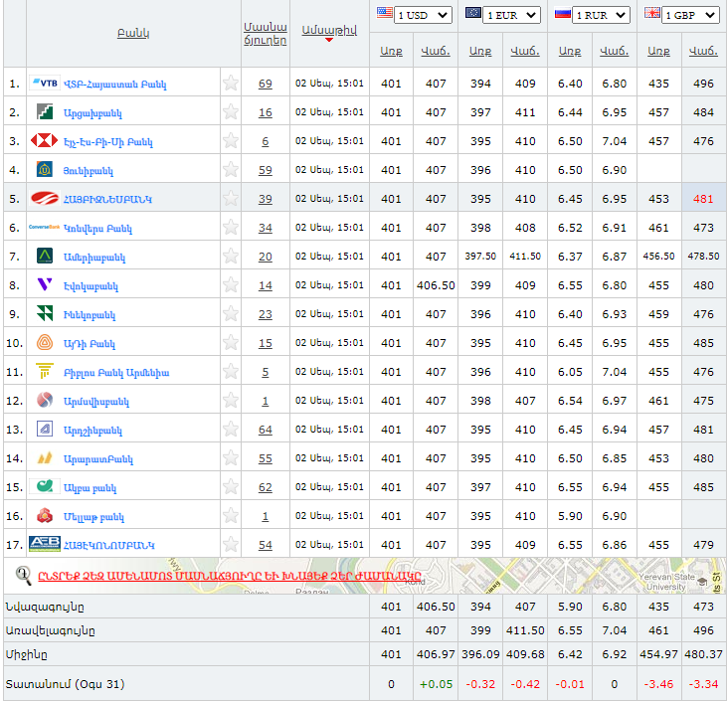Click the VTB bank logo icon
Screen dimensions: 728x701
pyautogui.click(x=45, y=84)
